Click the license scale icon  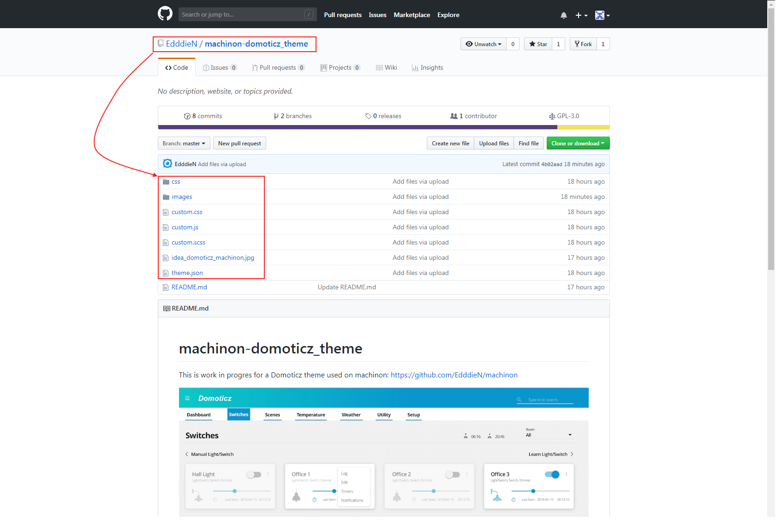[552, 116]
